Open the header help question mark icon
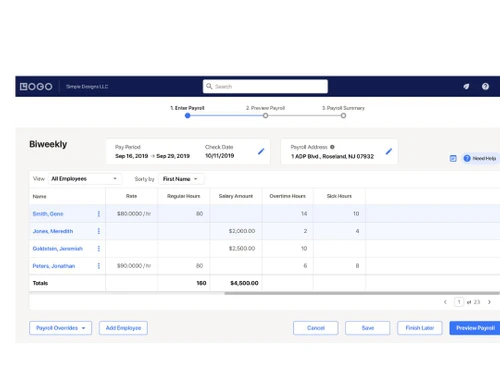The height and width of the screenshot is (375, 500). click(x=485, y=87)
